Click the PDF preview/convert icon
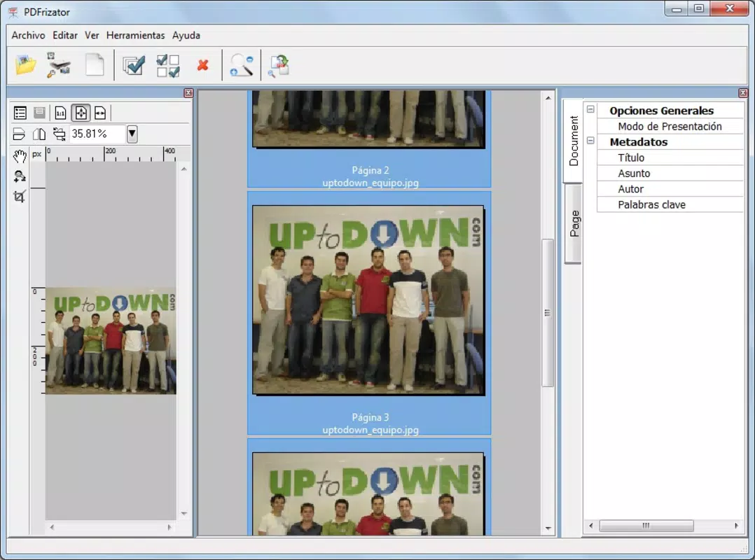Image resolution: width=755 pixels, height=560 pixels. pyautogui.click(x=279, y=65)
